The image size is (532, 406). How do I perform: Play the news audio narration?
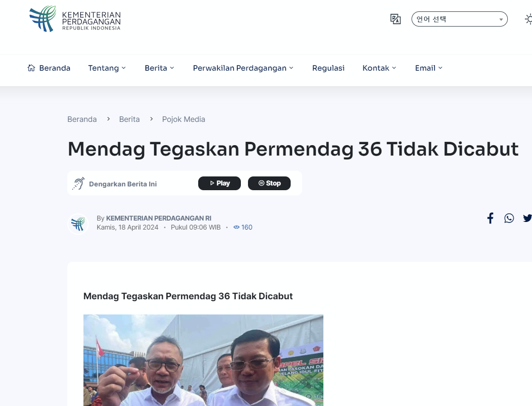220,183
